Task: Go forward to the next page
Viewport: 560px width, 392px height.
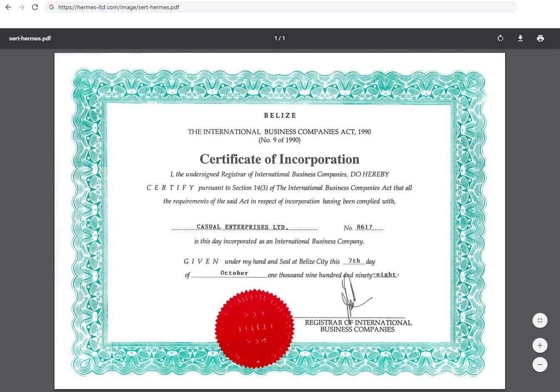Action: tap(22, 7)
